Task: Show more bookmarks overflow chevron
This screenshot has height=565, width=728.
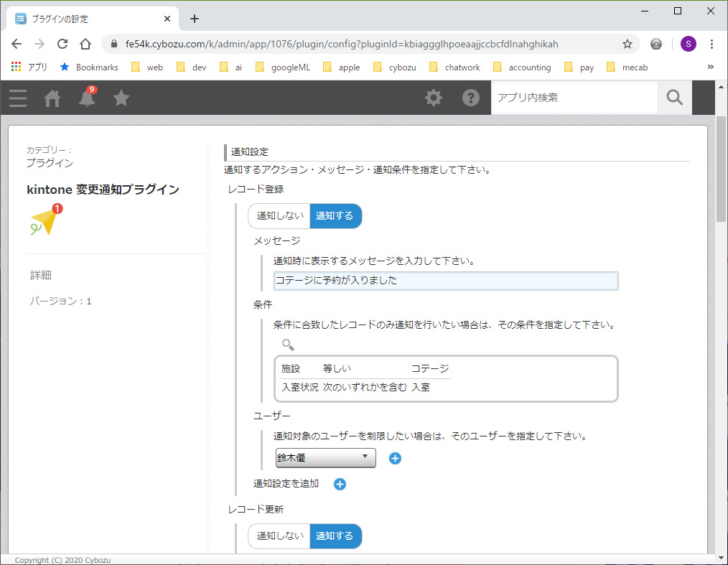Action: 710,67
